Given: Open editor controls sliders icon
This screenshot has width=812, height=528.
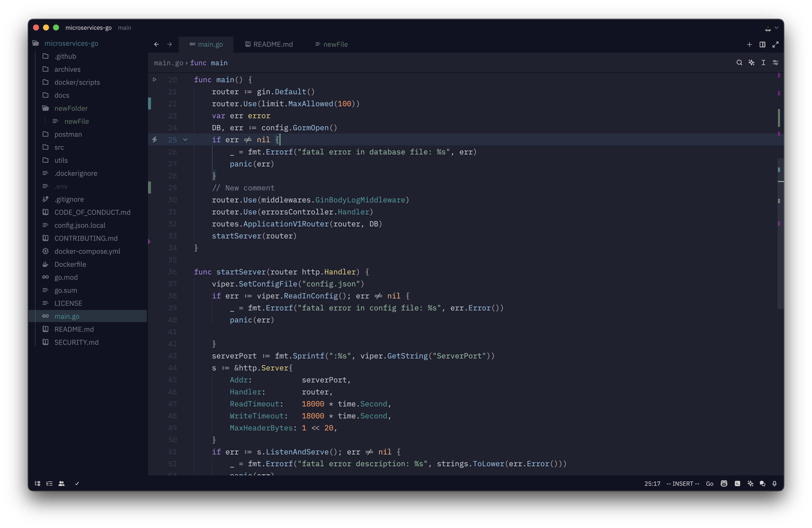Looking at the screenshot, I should point(775,63).
